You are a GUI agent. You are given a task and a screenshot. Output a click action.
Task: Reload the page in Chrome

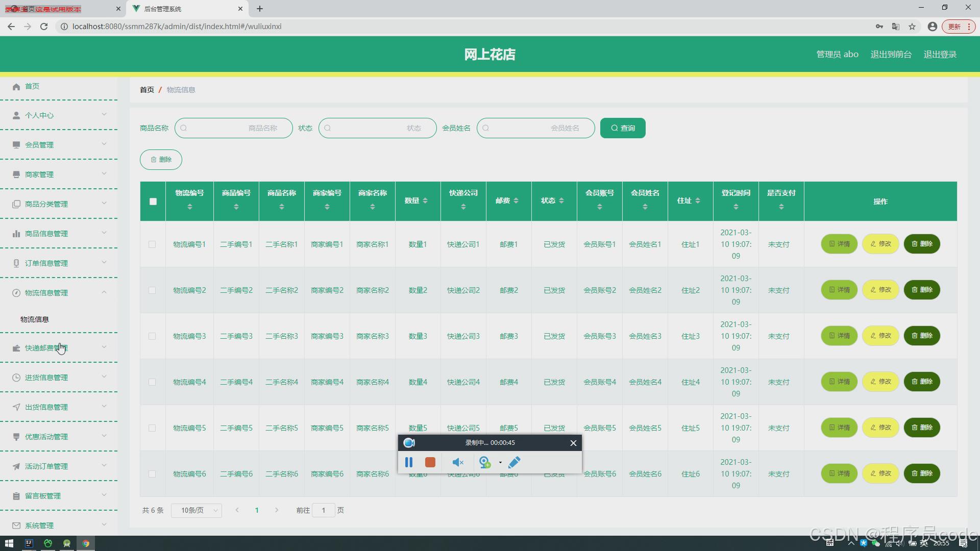[44, 27]
